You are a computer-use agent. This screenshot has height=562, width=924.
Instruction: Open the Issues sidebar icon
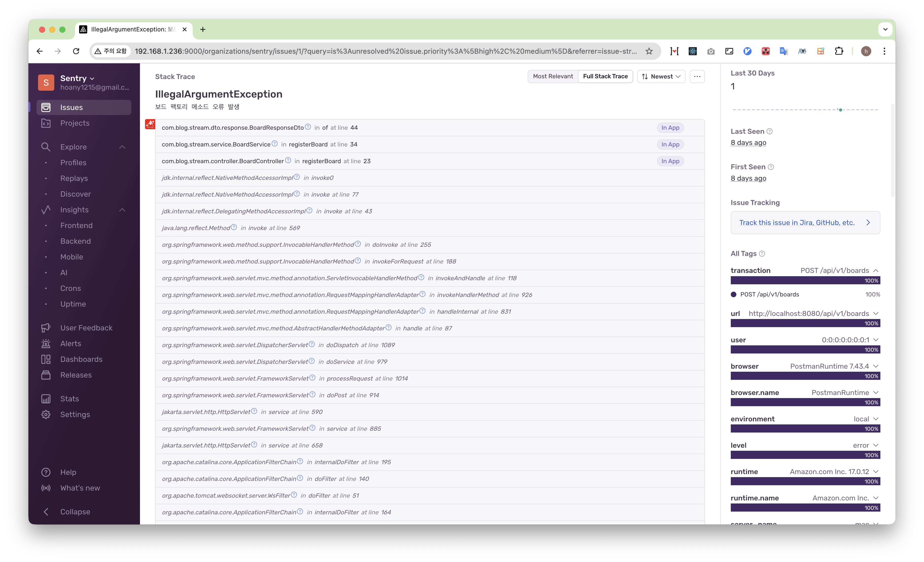coord(46,107)
